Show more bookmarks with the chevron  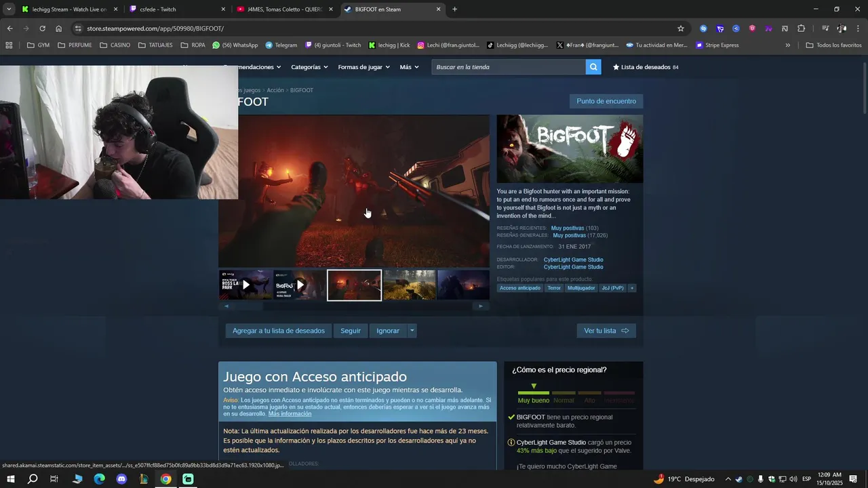pos(787,45)
